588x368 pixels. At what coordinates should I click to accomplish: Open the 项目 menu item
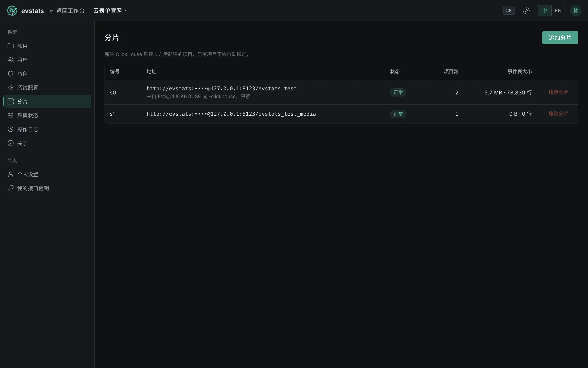47,46
